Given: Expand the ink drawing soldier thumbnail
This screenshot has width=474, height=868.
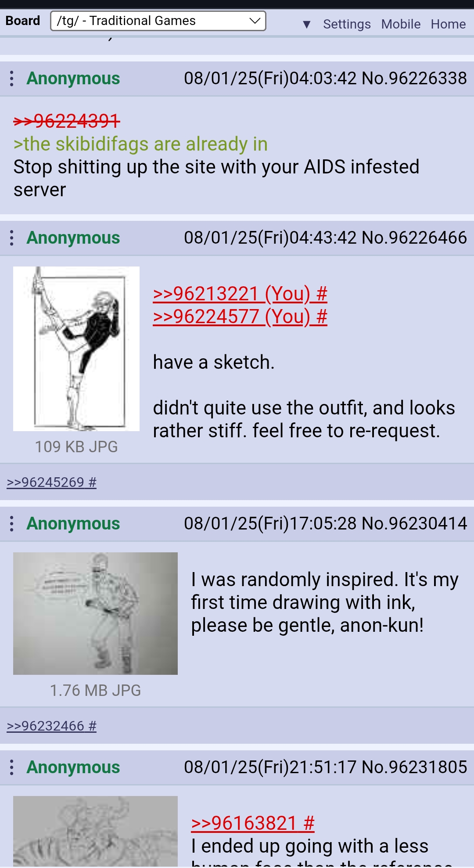Looking at the screenshot, I should [95, 613].
